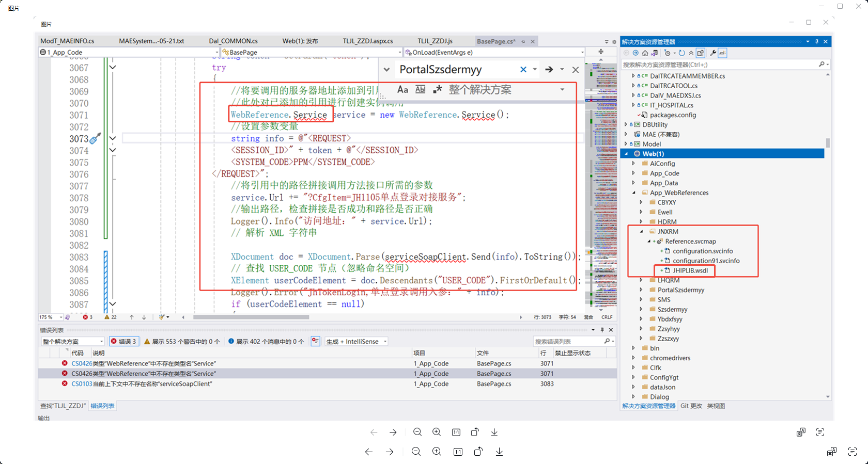Set 1:1 size in inner 图片 viewer

[456, 432]
